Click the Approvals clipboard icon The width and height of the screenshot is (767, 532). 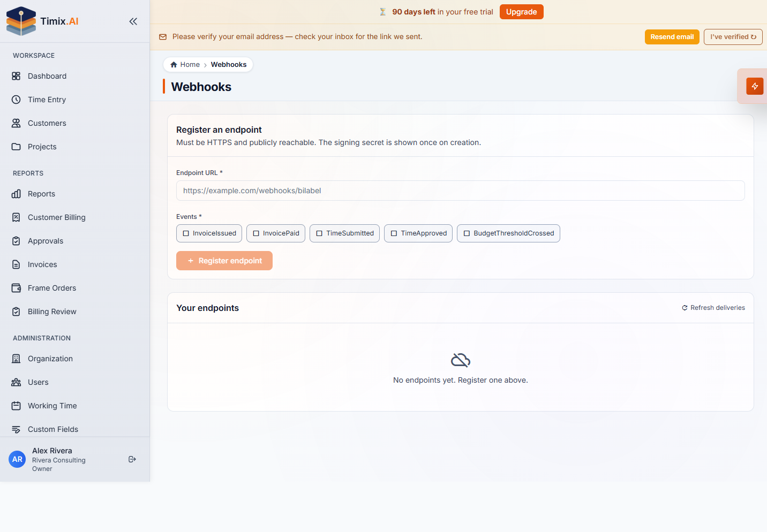pyautogui.click(x=16, y=241)
